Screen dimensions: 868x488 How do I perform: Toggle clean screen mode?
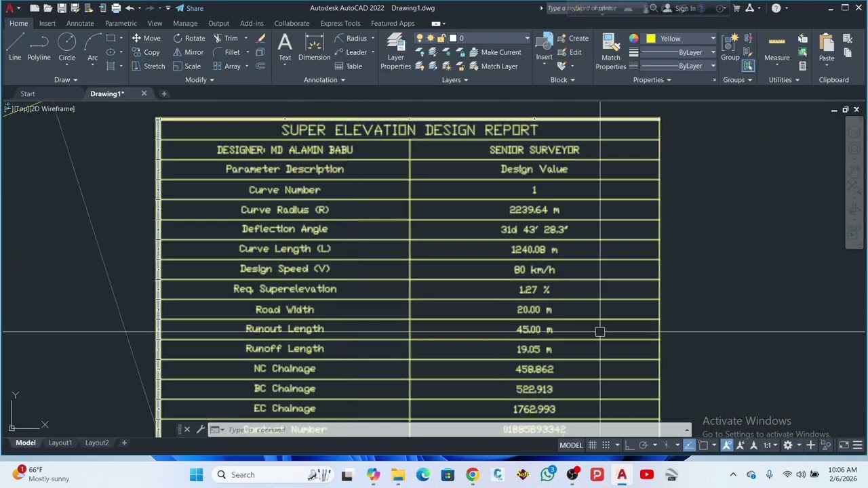(844, 445)
